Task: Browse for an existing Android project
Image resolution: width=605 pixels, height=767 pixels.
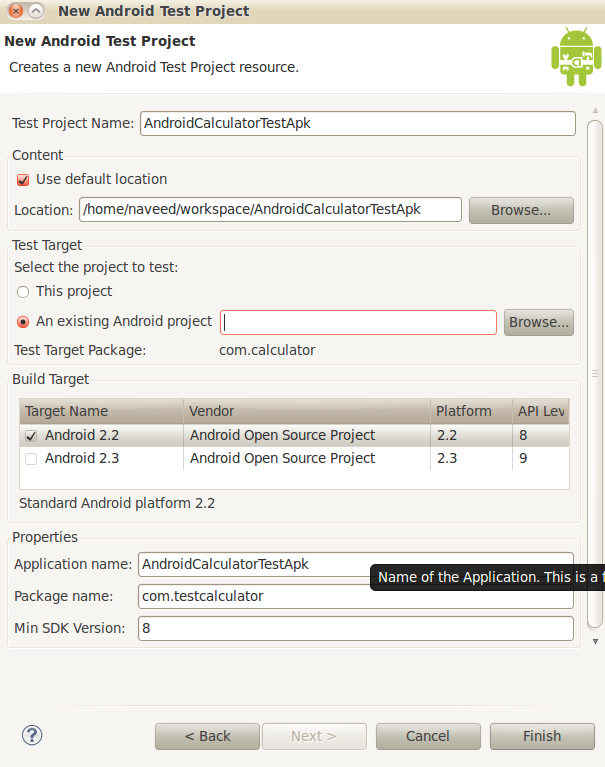Action: click(539, 322)
